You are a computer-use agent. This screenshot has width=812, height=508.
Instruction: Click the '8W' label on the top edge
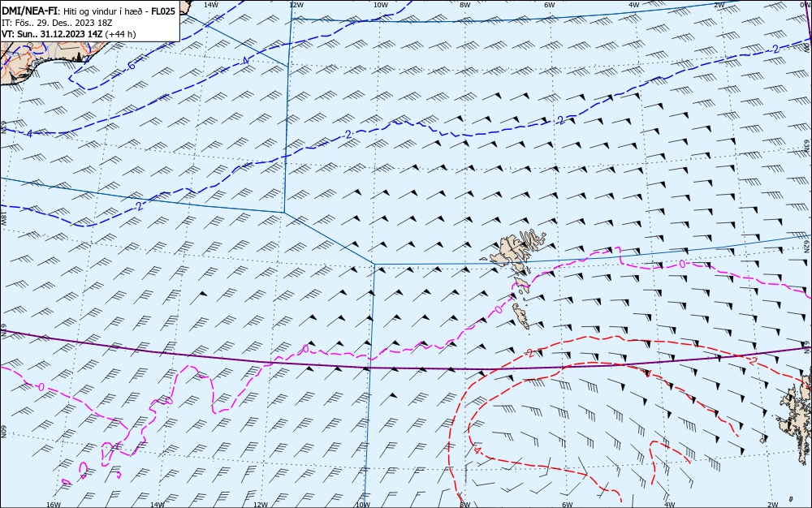click(465, 5)
